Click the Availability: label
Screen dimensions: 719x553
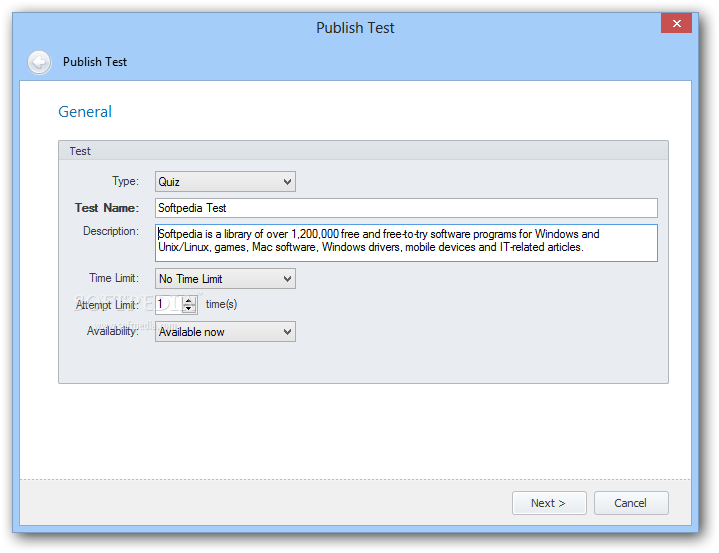112,331
